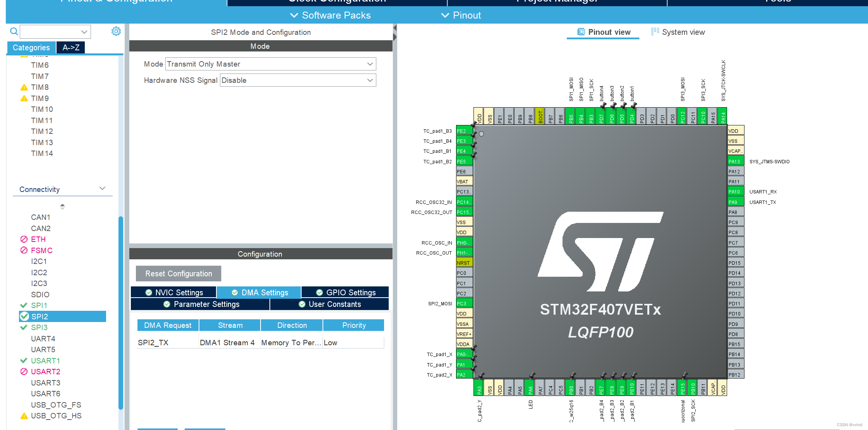This screenshot has width=868, height=430.
Task: Toggle pin PE6 selection on the pinout
Action: pyautogui.click(x=464, y=171)
